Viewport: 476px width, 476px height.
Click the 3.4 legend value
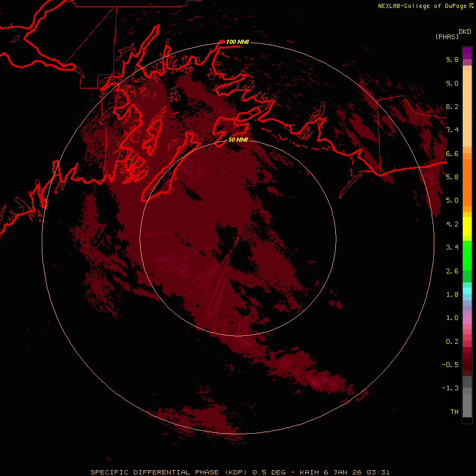(x=452, y=247)
